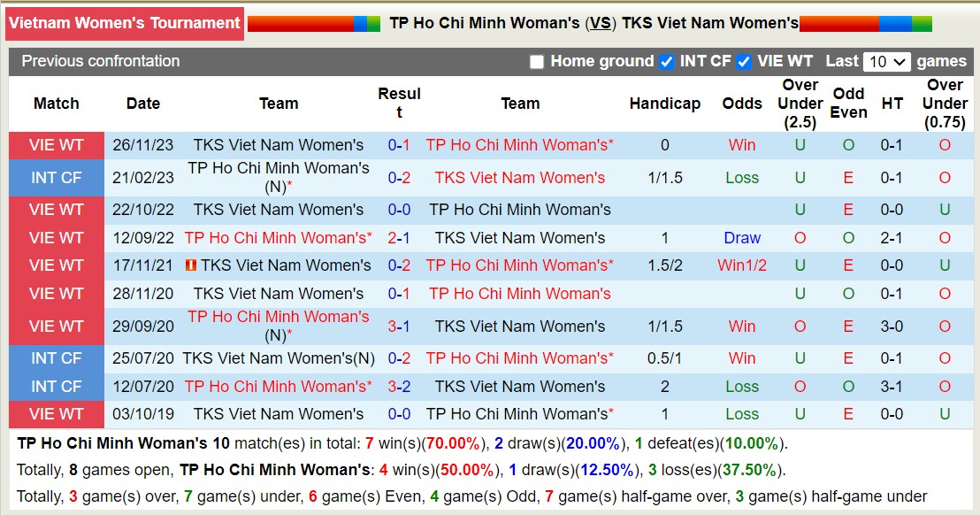Click the Handicap column header

pos(665,104)
